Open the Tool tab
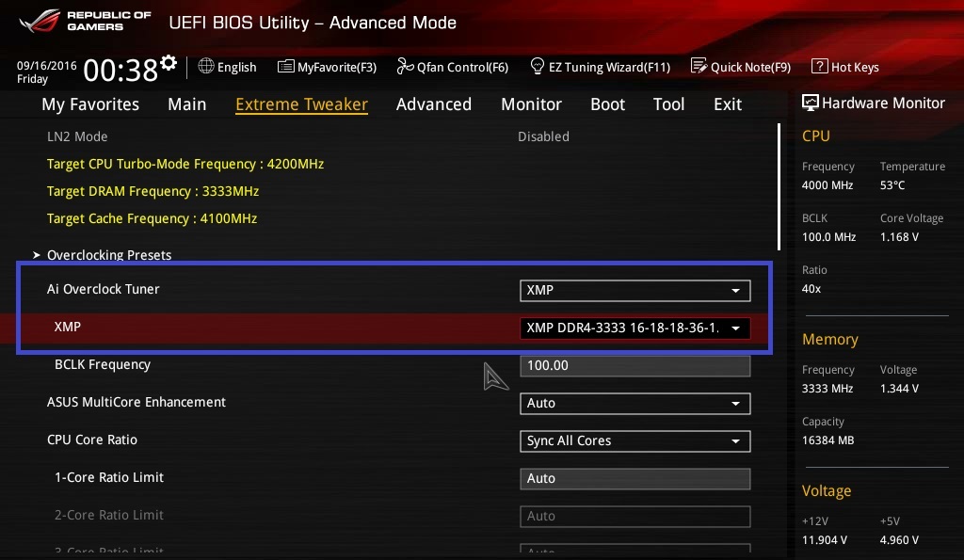The width and height of the screenshot is (964, 560). [669, 104]
